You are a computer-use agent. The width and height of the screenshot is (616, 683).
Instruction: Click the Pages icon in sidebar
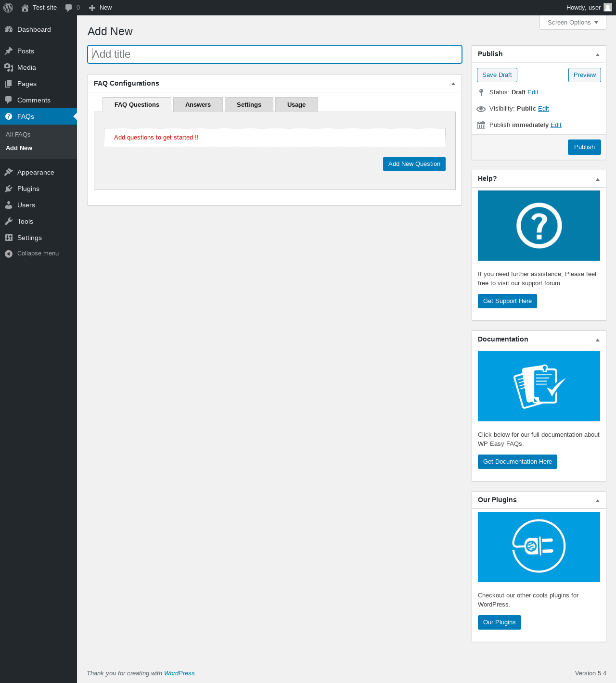[x=9, y=84]
